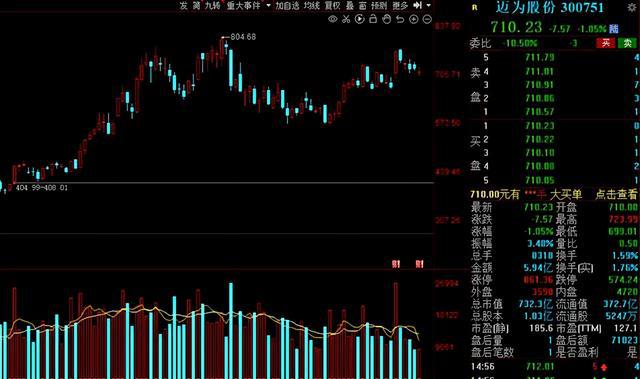This screenshot has height=379, width=640.
Task: Click the 最高 value 723.99
Action: coord(623,219)
